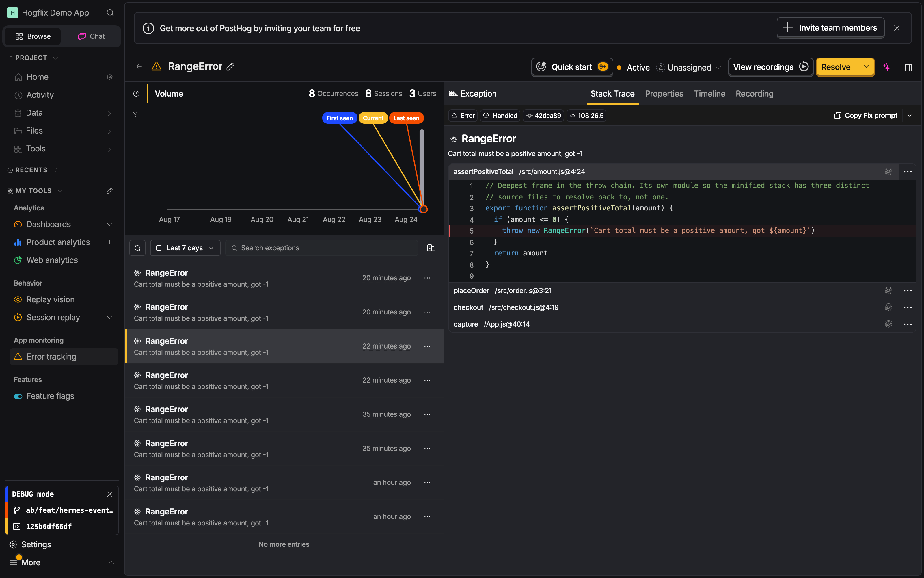The image size is (924, 578).
Task: Open the Unassigned assignee dropdown
Action: coord(688,67)
